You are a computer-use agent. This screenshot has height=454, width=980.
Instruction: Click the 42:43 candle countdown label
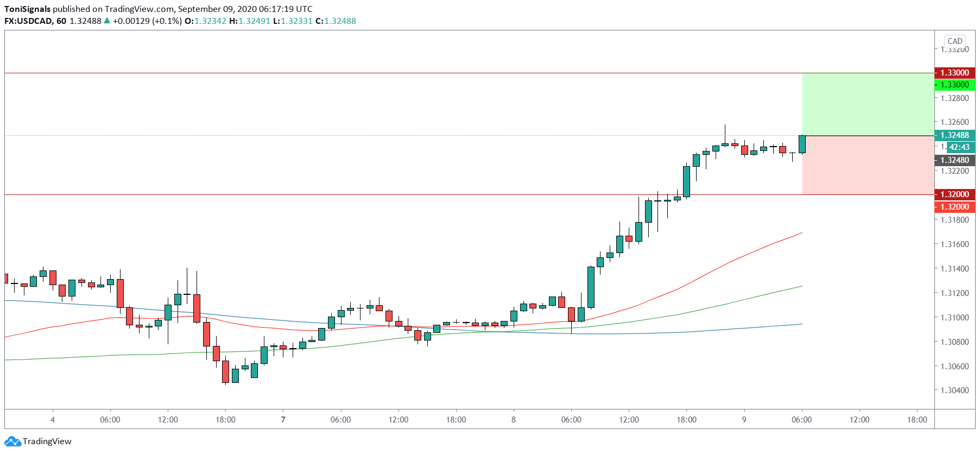[x=959, y=147]
